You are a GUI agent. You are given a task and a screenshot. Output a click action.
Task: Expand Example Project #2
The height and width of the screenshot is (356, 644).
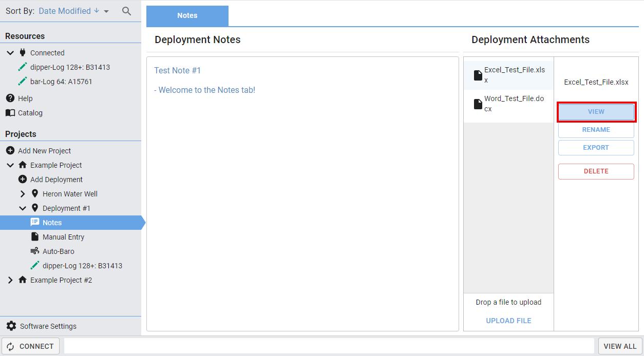[10, 280]
